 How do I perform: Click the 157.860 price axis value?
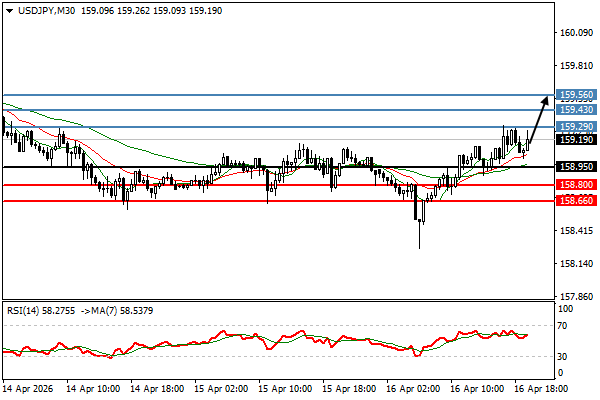(575, 297)
